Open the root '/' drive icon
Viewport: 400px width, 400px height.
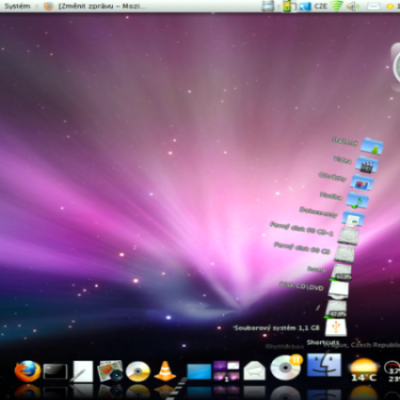[336, 309]
